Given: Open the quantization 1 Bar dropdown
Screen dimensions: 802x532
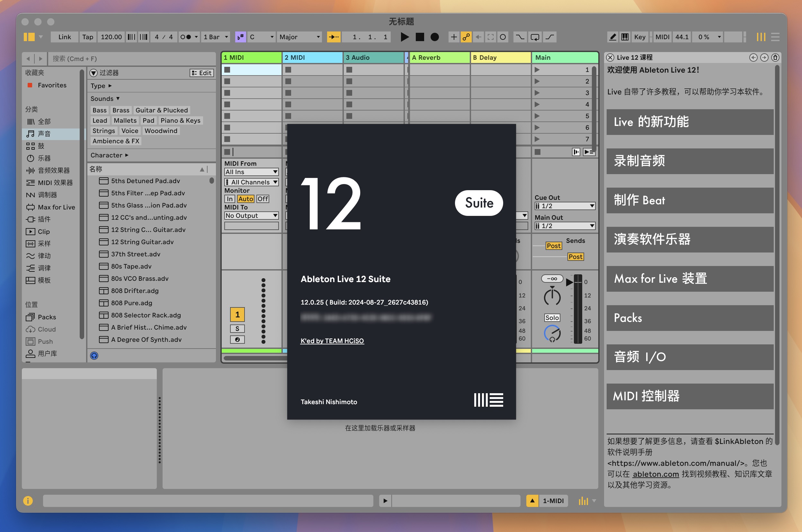Looking at the screenshot, I should 215,37.
